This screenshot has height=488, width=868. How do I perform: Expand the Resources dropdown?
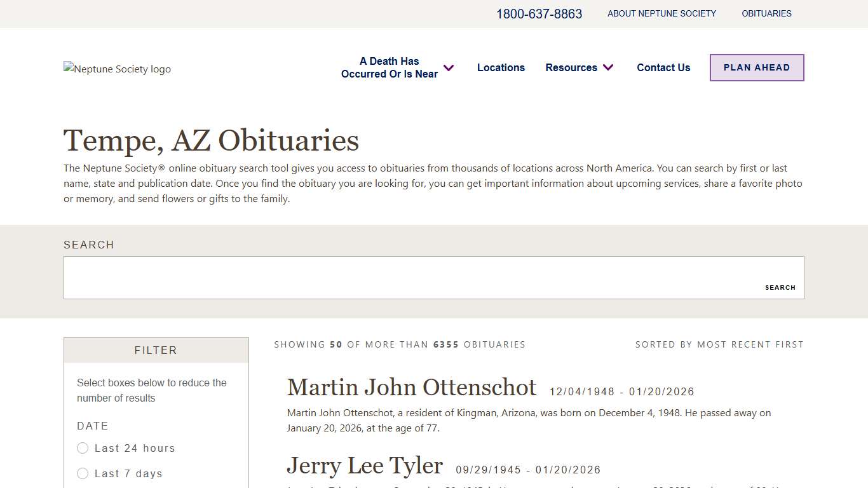click(571, 67)
